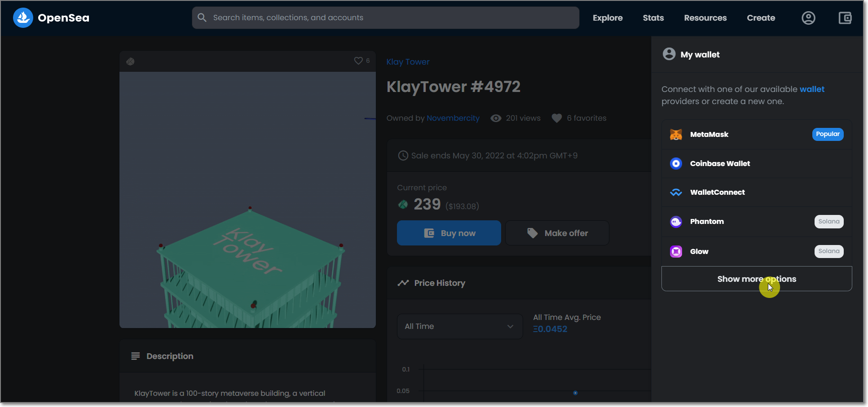Click the My wallet avatar icon
The height and width of the screenshot is (407, 868).
[x=669, y=54]
